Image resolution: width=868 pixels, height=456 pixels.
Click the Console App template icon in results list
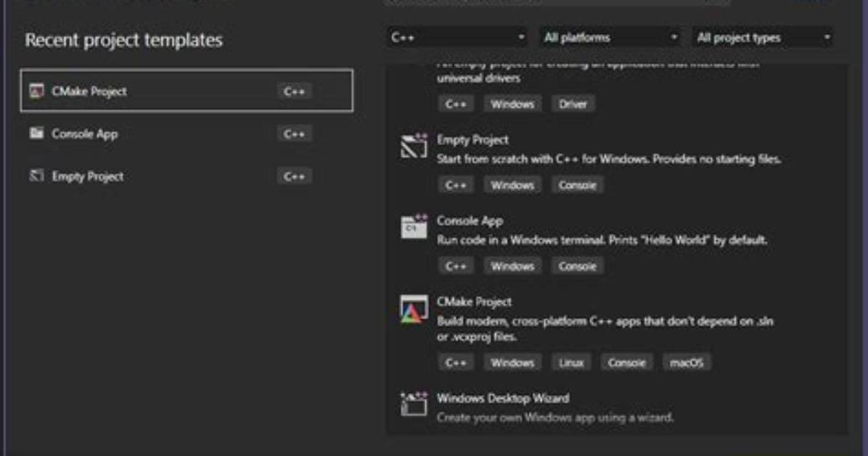414,227
